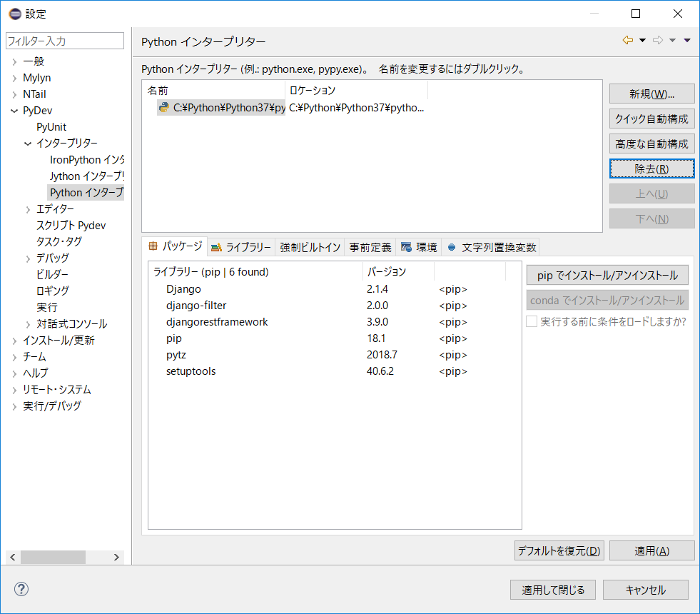
Task: Select IronPython インタープリター tree item
Action: [87, 160]
